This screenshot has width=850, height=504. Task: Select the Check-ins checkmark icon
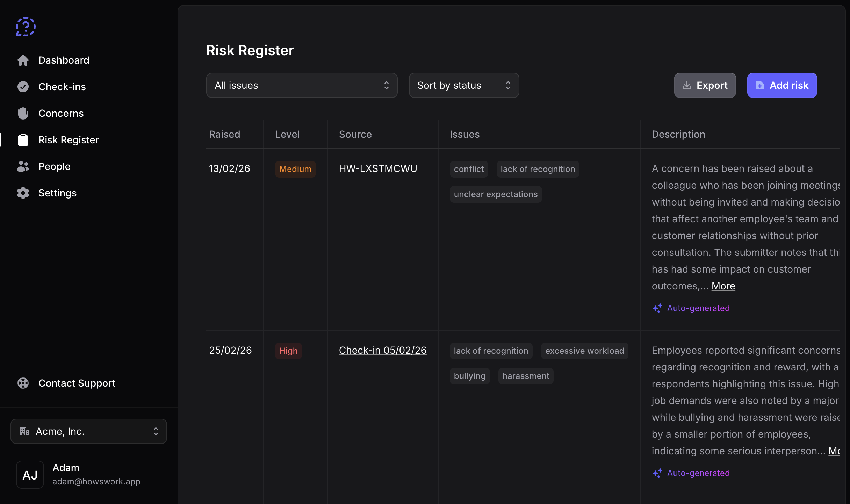23,86
